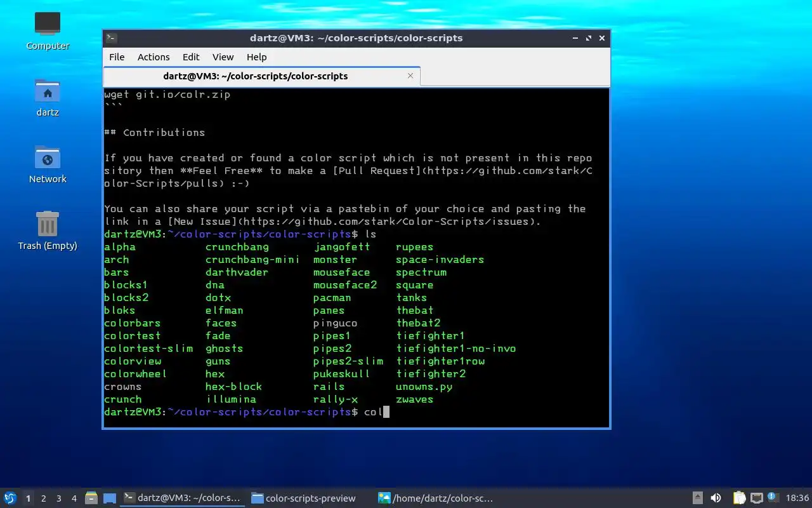Click the 'alpha' entry in ls output
This screenshot has width=812, height=508.
pos(120,247)
